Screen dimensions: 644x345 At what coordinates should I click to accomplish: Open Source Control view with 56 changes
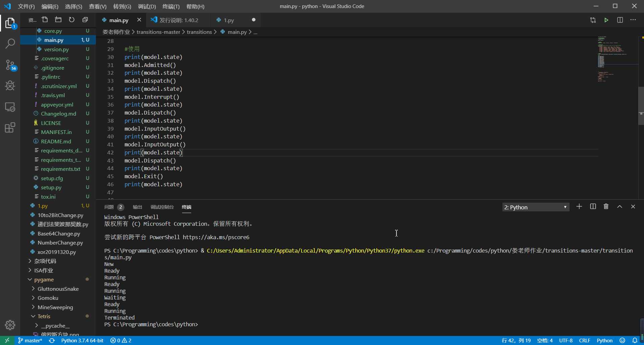(x=10, y=65)
